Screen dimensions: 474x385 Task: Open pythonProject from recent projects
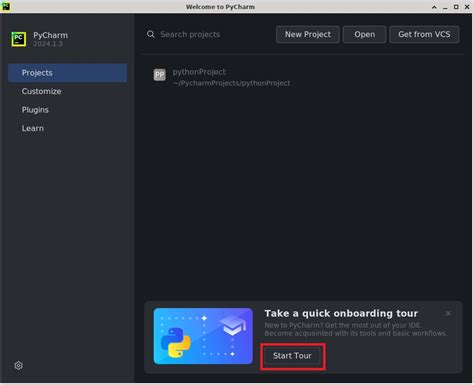point(303,77)
